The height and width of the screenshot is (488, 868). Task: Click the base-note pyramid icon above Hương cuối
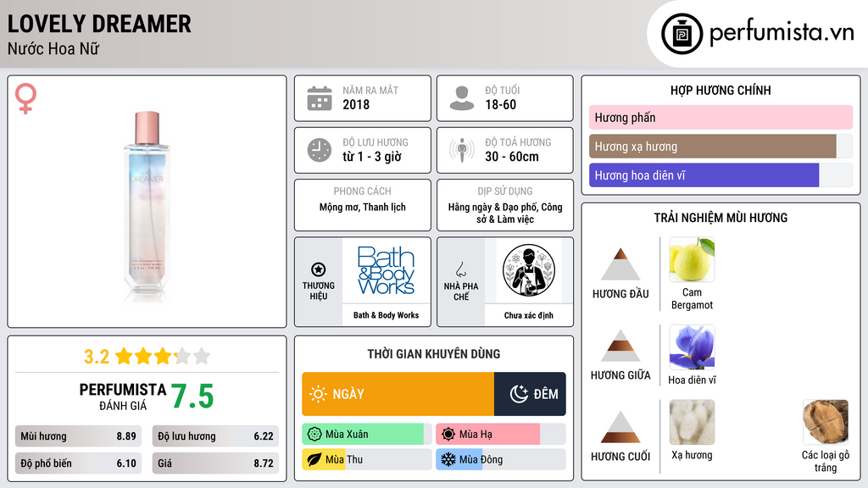click(x=620, y=427)
